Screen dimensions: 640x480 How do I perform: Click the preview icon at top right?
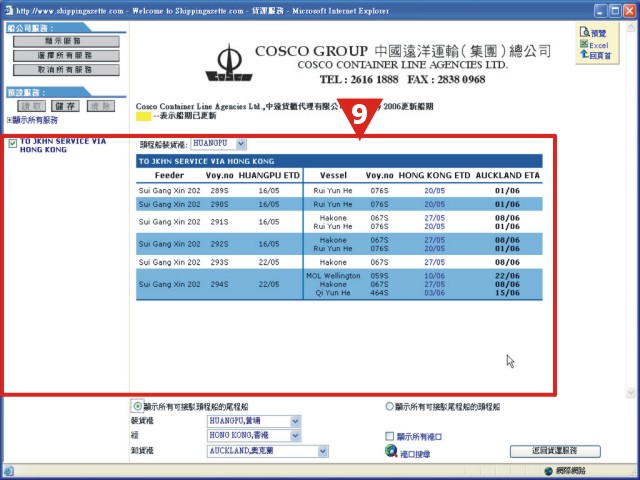pyautogui.click(x=585, y=32)
